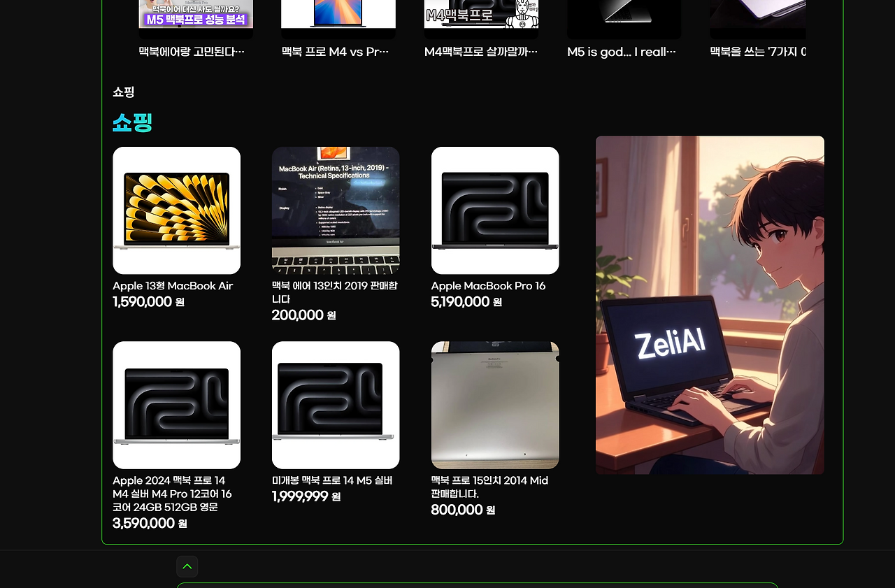This screenshot has width=895, height=588.
Task: Open the '맥북 프로 15인치 2014 Mid 판매합니다' title
Action: (x=490, y=487)
